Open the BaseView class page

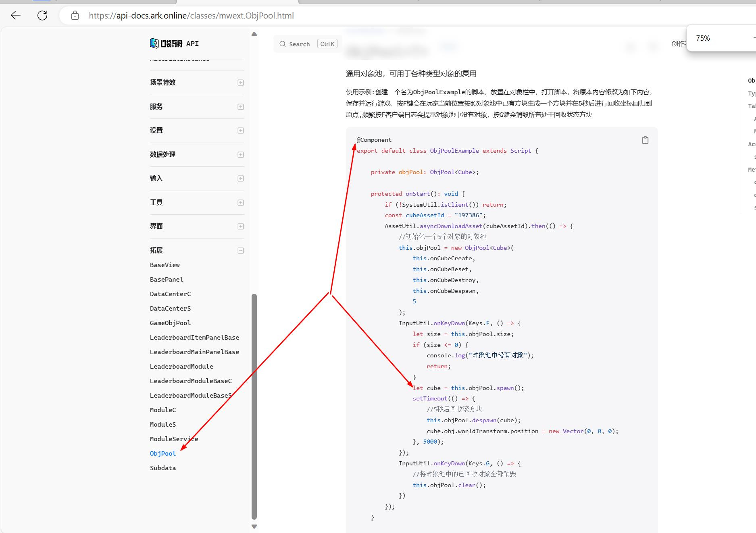(x=165, y=265)
